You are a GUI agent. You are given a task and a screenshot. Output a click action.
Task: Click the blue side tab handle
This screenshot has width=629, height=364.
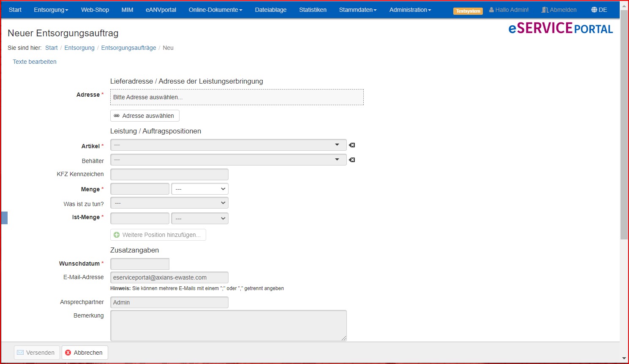(4, 218)
